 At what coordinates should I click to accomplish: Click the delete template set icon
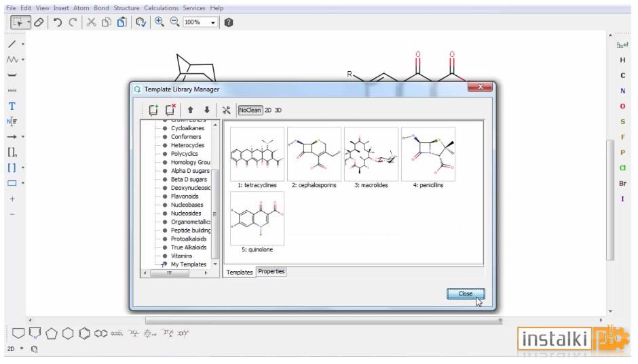tap(170, 110)
